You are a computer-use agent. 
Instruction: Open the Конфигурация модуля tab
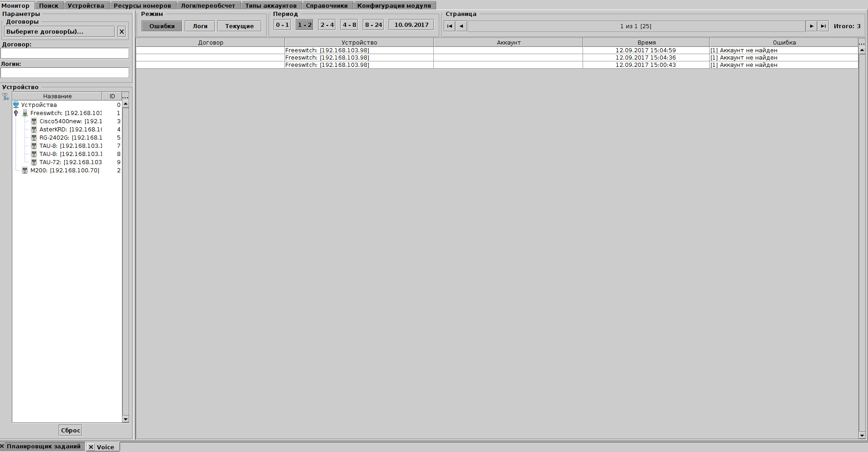(x=394, y=6)
